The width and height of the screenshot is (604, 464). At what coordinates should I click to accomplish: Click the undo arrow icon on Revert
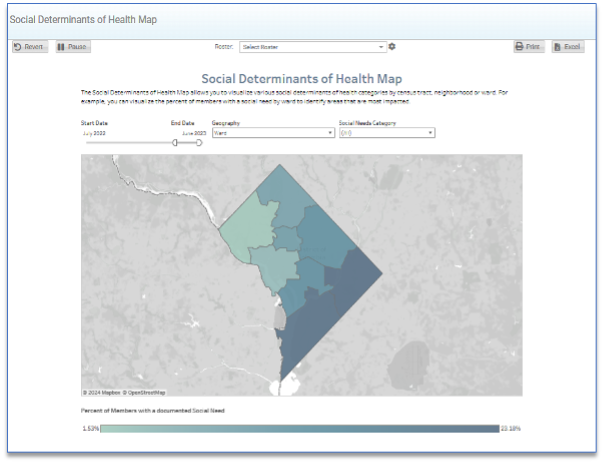tap(18, 47)
